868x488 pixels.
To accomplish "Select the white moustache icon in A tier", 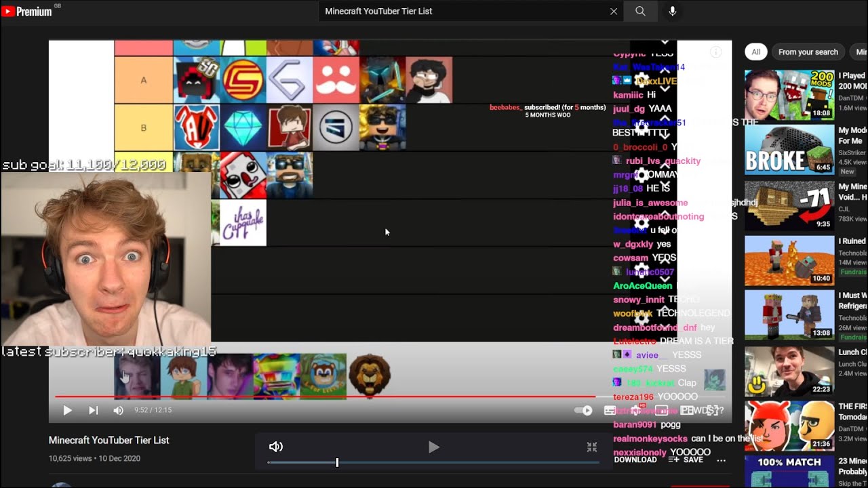I will click(x=336, y=80).
